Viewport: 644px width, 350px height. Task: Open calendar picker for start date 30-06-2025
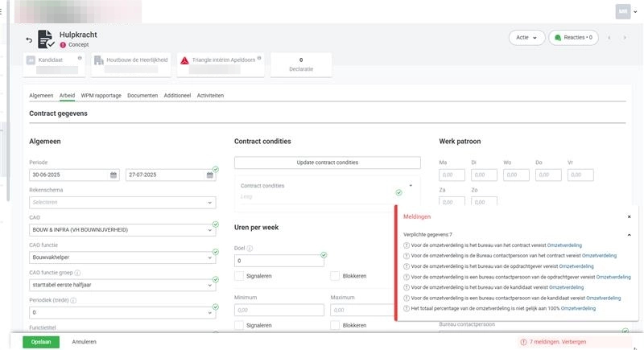click(x=114, y=175)
